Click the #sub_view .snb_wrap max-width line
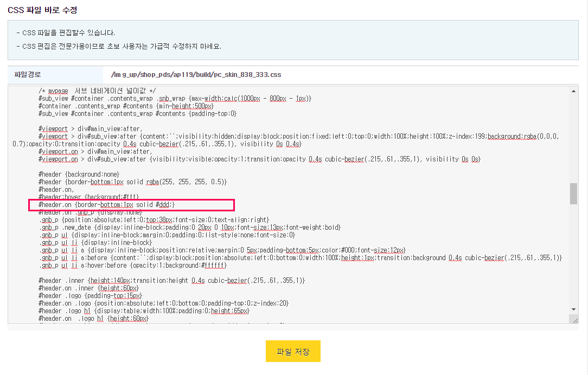 (x=175, y=99)
